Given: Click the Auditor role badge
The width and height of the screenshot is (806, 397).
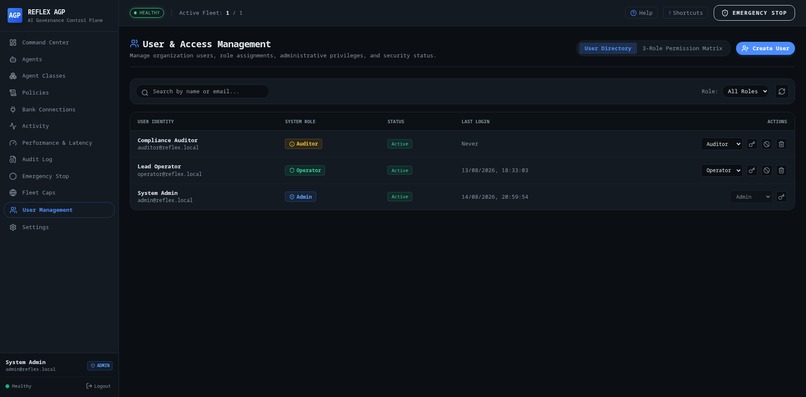Looking at the screenshot, I should click(303, 144).
